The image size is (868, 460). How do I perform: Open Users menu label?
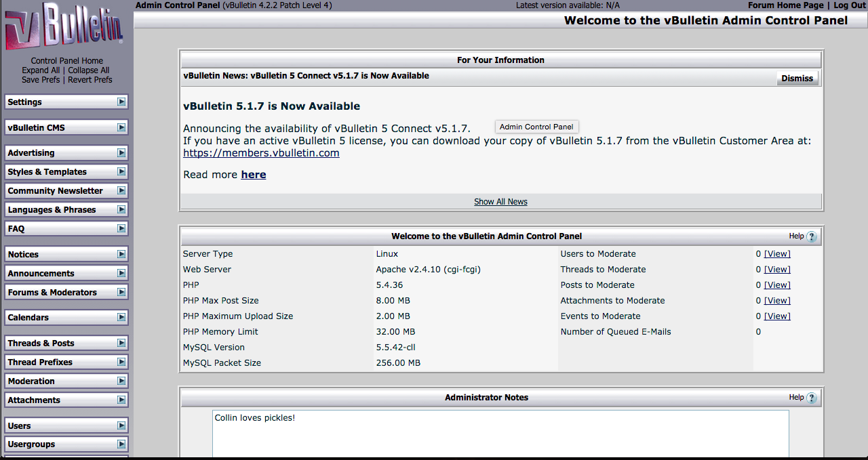(x=19, y=426)
